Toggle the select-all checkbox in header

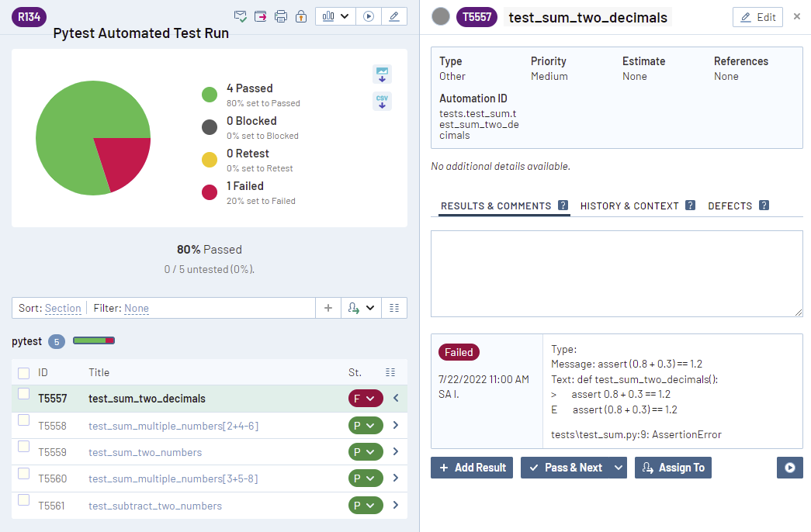point(24,373)
